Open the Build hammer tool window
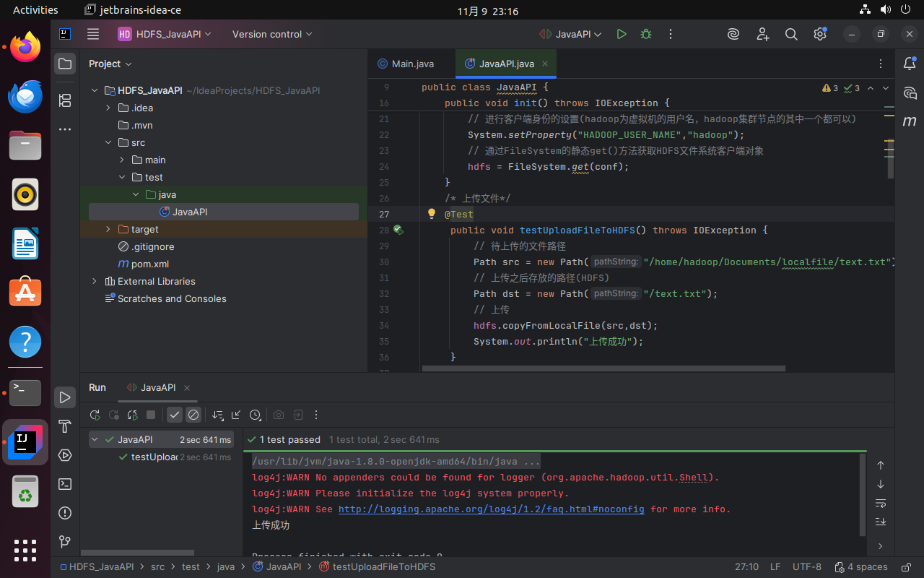924x578 pixels. point(65,426)
